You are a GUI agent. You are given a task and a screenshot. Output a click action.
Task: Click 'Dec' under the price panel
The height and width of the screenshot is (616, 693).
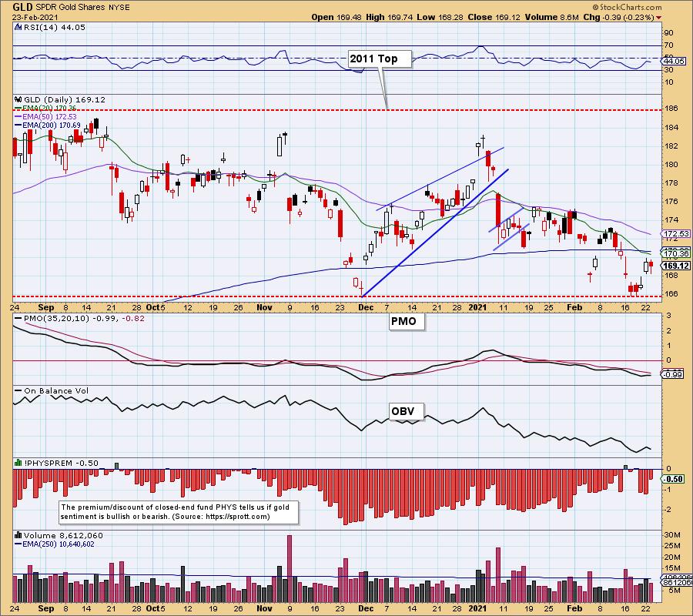click(367, 307)
